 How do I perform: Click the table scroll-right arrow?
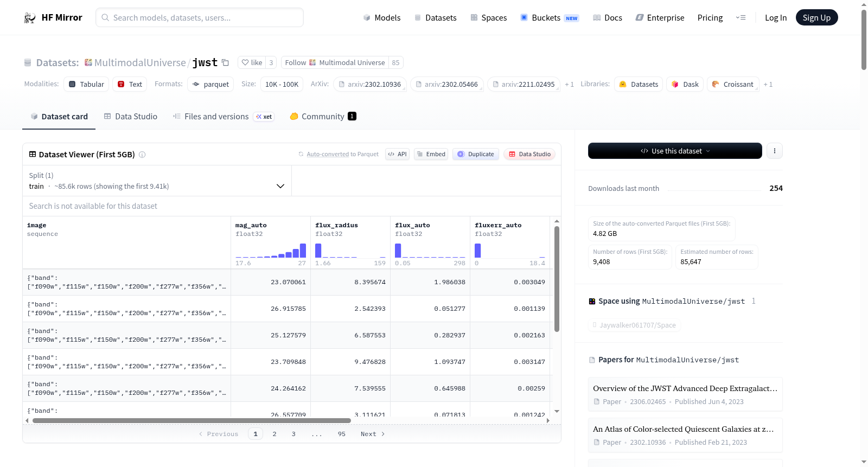(548, 420)
